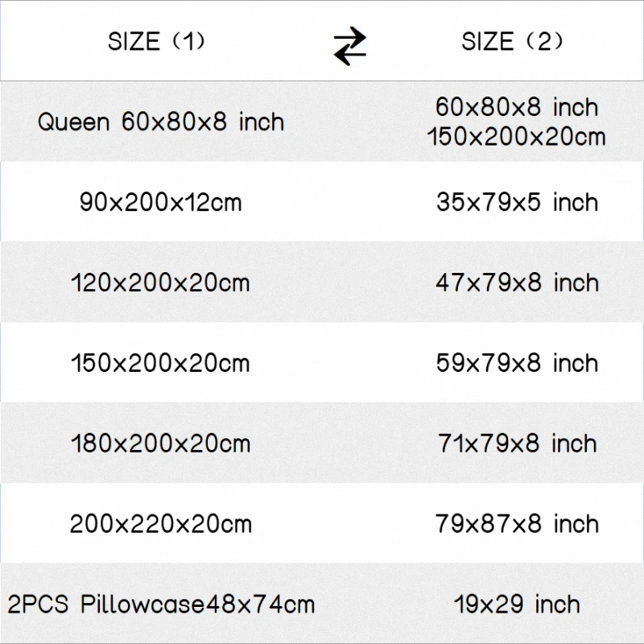
Task: Select the 2PCS Pillowcase48x74cm cell
Action: click(x=161, y=605)
